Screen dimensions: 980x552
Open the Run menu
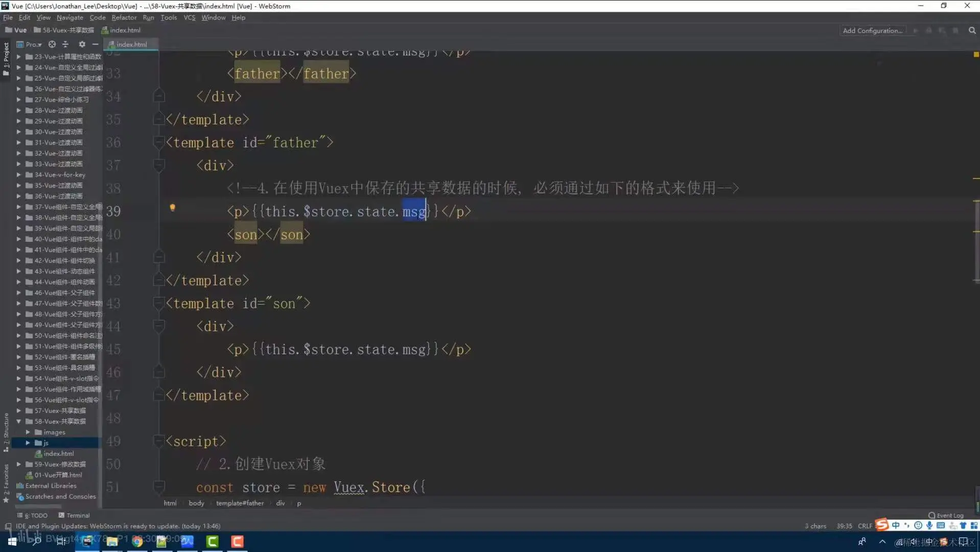(x=148, y=17)
